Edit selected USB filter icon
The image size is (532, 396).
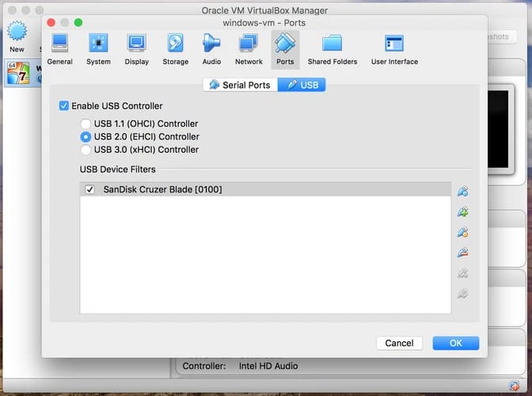pyautogui.click(x=463, y=232)
